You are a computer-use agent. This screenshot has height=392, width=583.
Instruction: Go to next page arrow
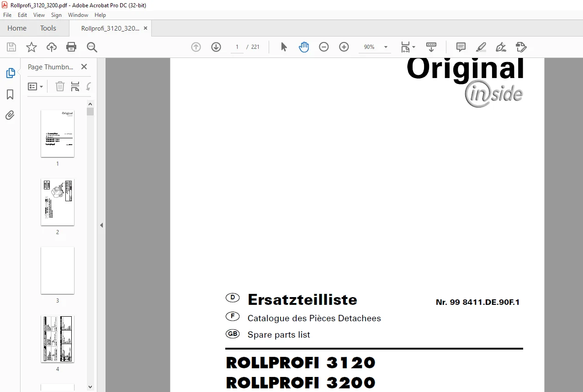pos(216,47)
